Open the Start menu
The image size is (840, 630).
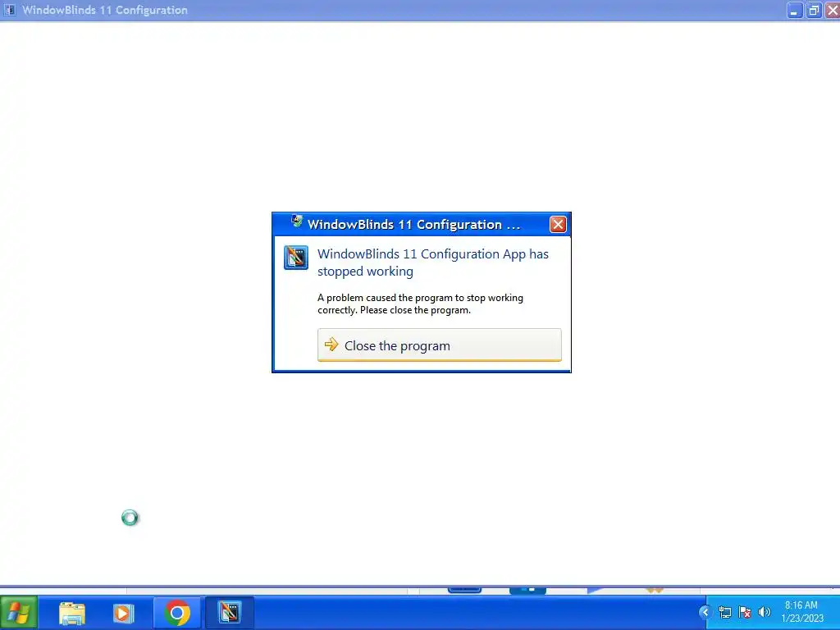pos(19,613)
